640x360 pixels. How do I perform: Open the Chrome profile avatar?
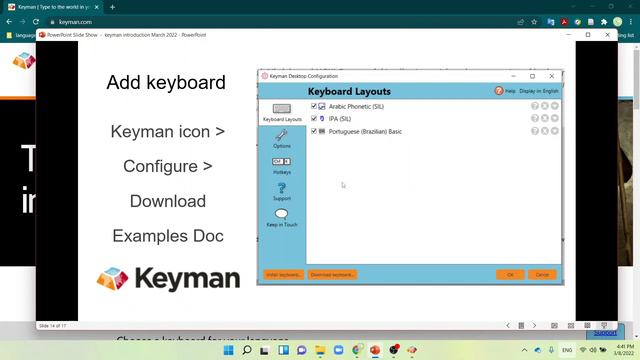tap(618, 22)
